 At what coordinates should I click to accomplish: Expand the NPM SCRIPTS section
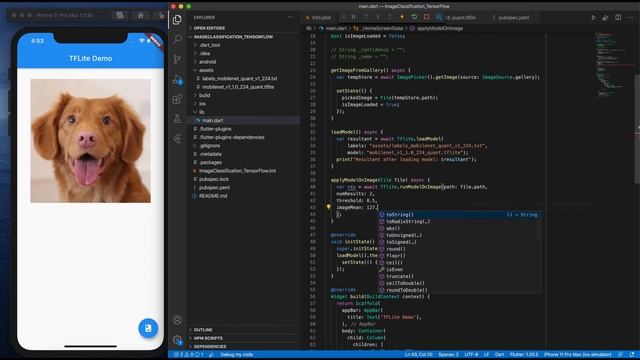click(208, 338)
